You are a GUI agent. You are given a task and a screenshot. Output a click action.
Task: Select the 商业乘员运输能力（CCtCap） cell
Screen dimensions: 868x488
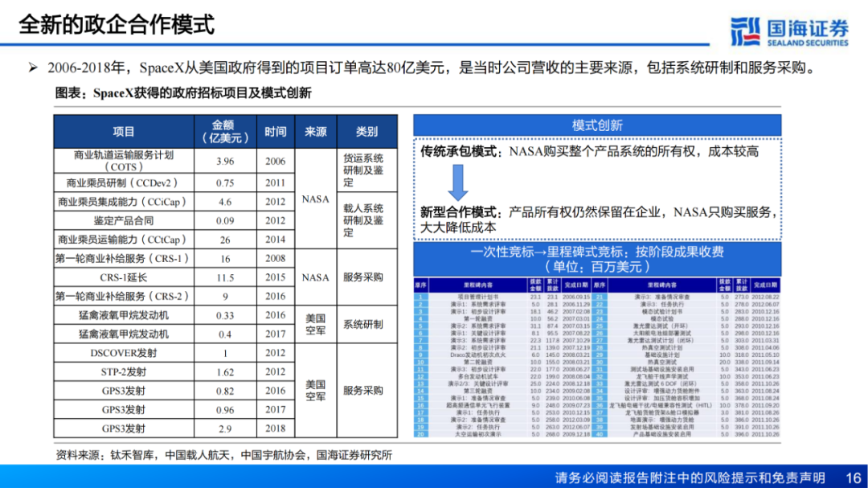point(124,240)
